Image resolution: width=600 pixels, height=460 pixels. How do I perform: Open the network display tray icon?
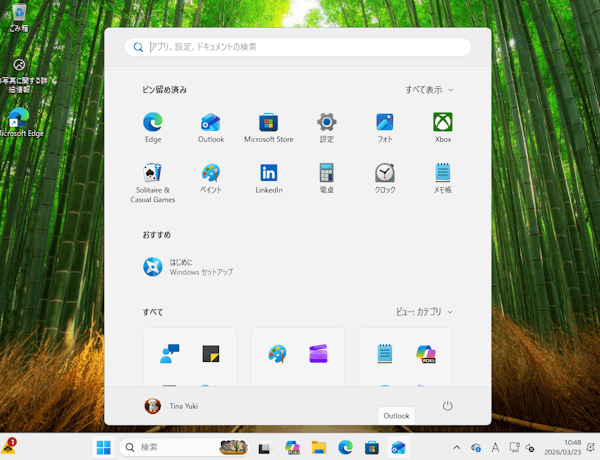[x=515, y=447]
